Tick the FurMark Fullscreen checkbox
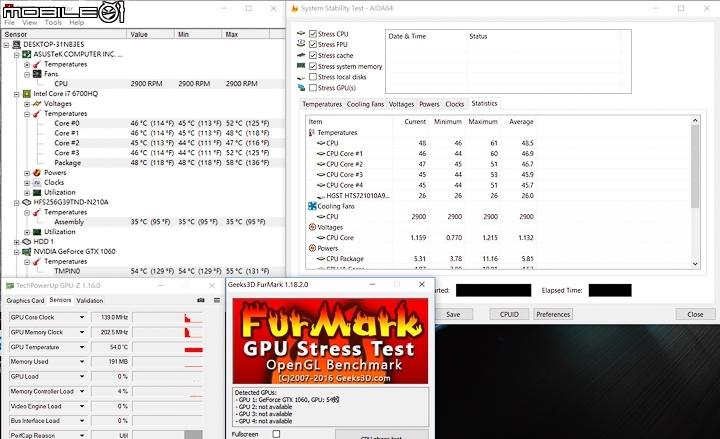 (276, 434)
